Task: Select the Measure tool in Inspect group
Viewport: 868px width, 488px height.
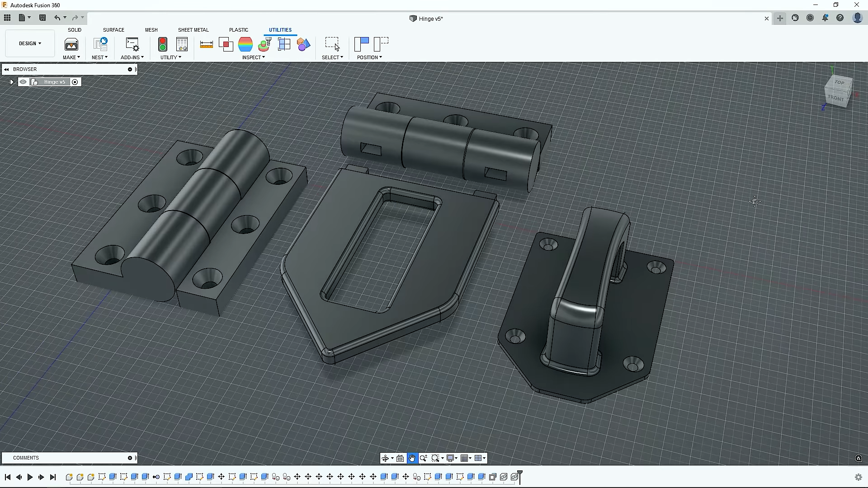Action: pos(206,44)
